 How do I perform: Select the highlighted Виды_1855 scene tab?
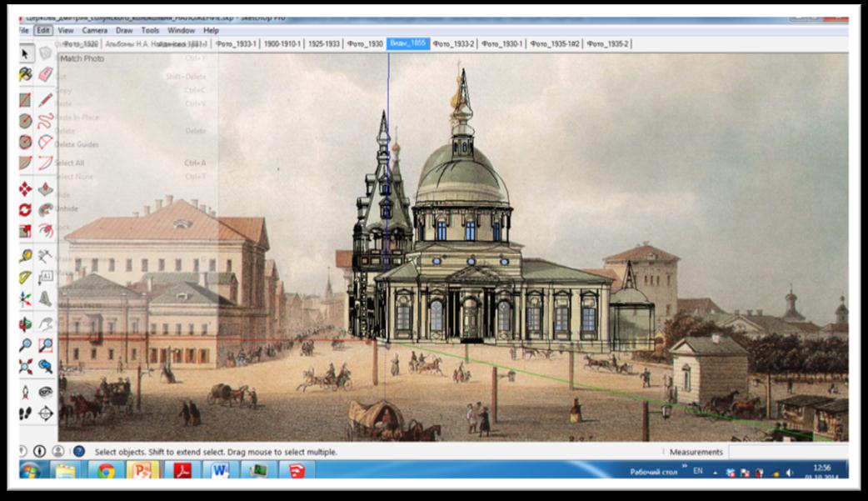tap(408, 43)
